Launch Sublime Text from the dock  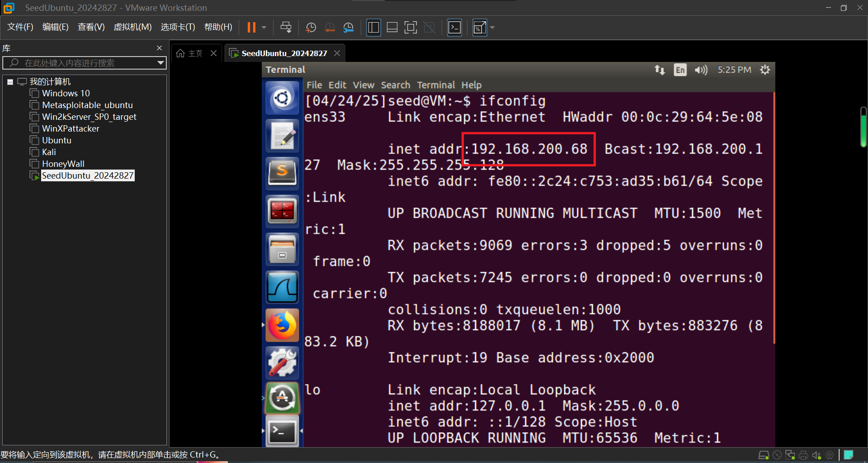point(282,173)
